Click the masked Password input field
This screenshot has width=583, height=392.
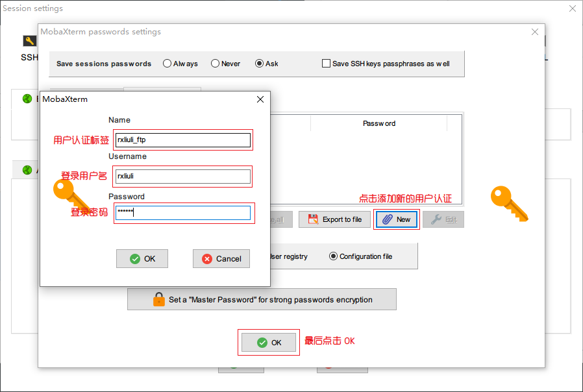(x=183, y=213)
